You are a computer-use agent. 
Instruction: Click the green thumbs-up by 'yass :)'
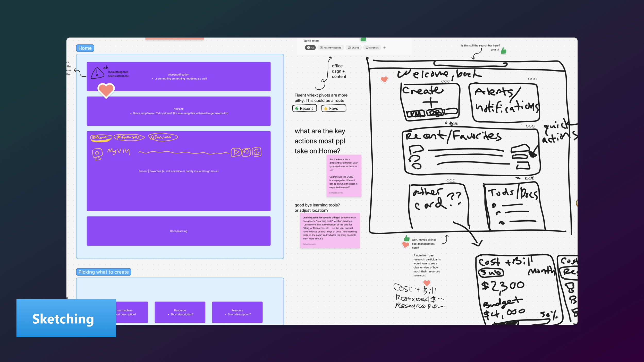click(x=503, y=51)
